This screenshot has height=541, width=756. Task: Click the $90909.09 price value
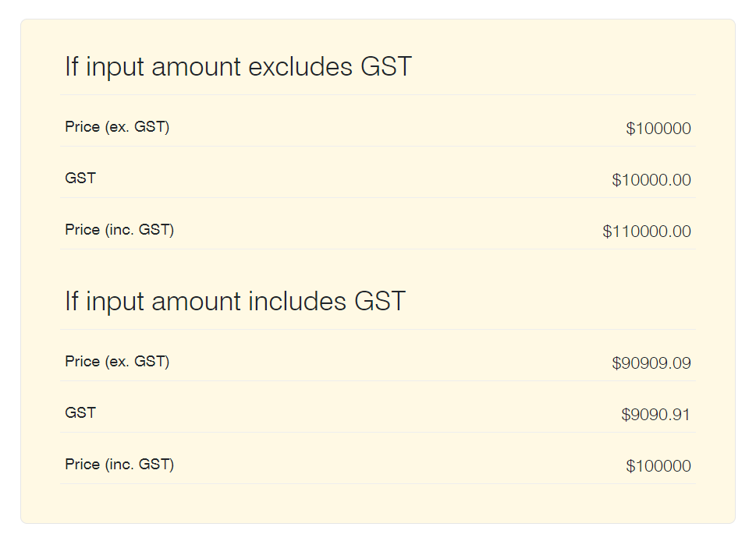[651, 363]
